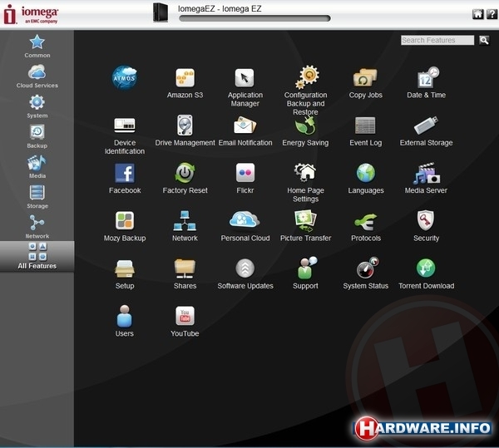This screenshot has height=448, width=499.
Task: Open Amazon S3 settings
Action: 185,83
